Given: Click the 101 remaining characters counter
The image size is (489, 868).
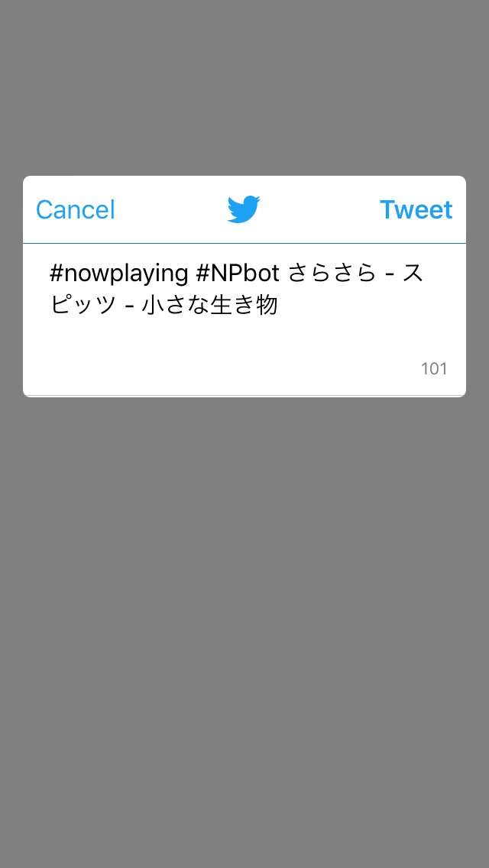Looking at the screenshot, I should click(434, 369).
